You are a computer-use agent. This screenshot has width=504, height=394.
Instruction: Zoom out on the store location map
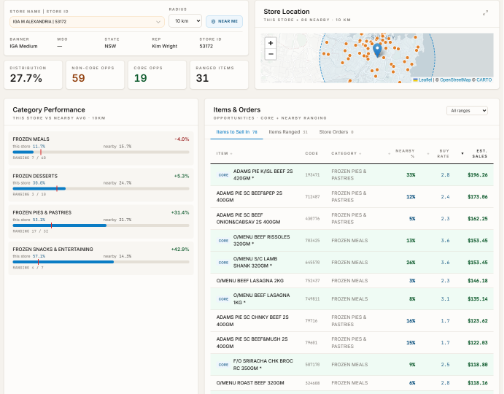[270, 54]
